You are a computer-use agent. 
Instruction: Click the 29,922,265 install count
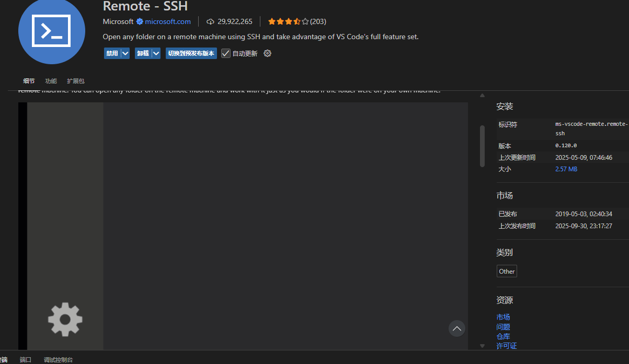pos(235,21)
